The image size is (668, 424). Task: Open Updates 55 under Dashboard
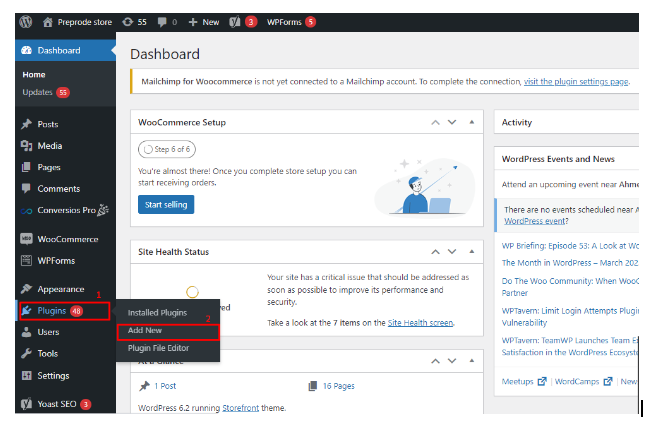46,92
